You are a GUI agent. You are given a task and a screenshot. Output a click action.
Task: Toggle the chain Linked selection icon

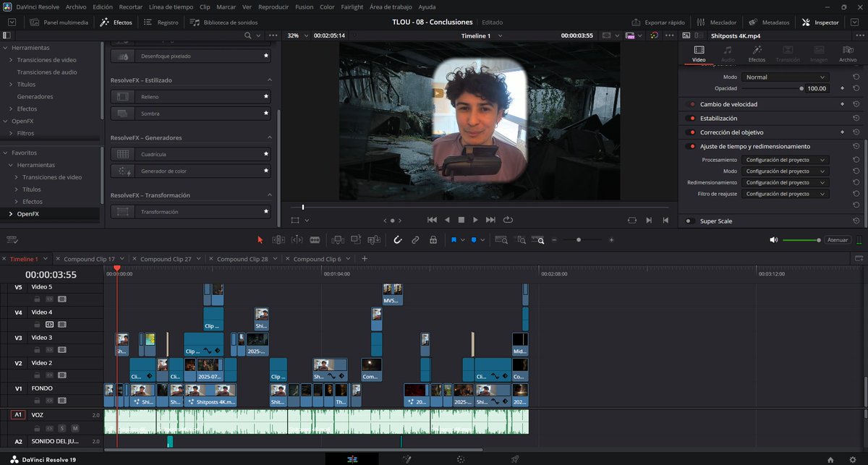click(415, 239)
